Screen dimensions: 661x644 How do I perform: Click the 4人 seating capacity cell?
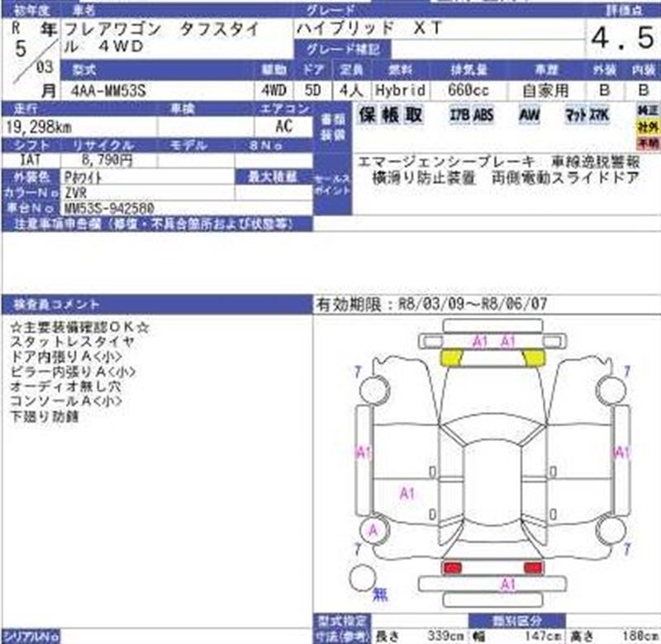(351, 91)
